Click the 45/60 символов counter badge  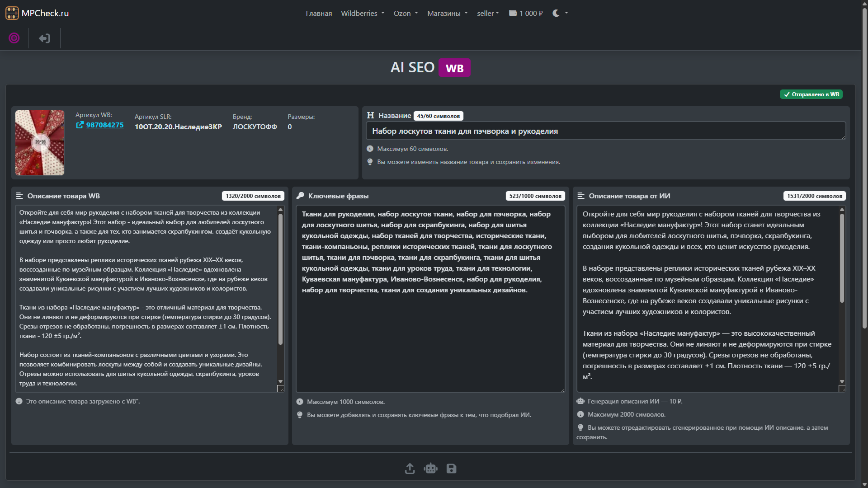tap(438, 116)
